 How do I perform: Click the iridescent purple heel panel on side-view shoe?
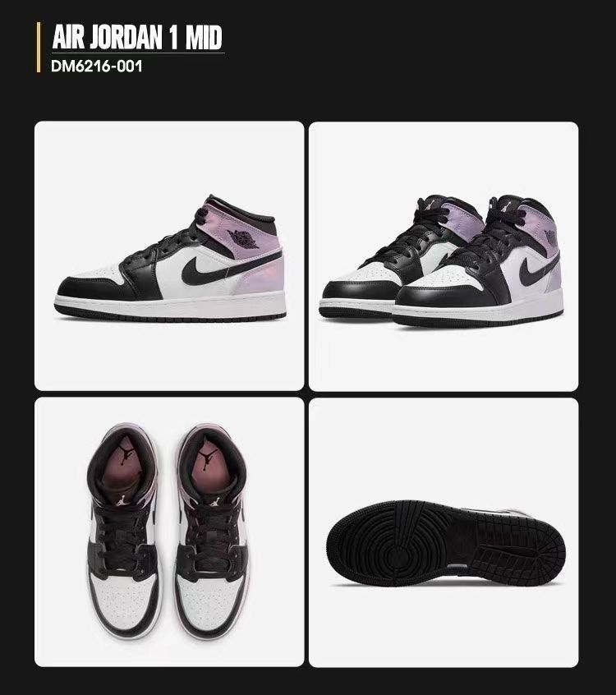click(x=261, y=277)
